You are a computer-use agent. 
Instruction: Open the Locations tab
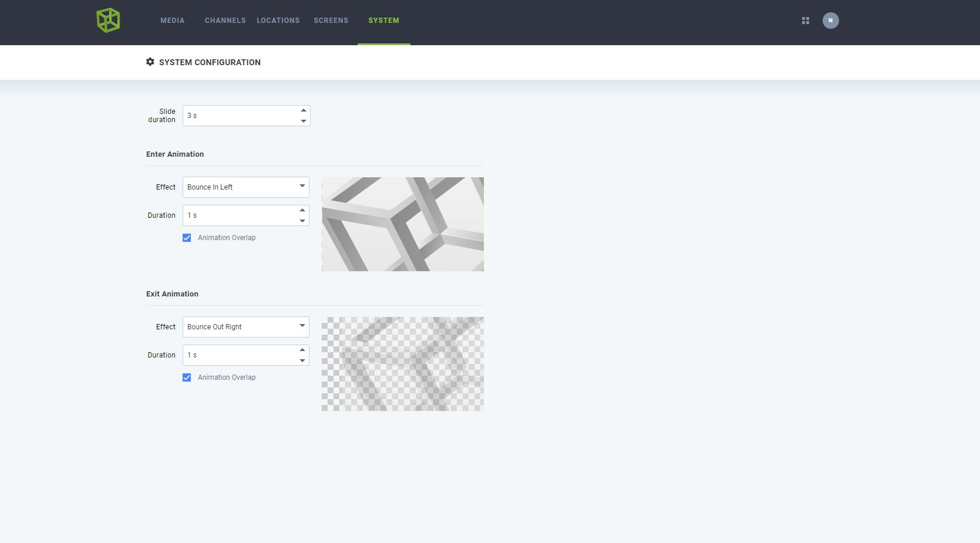[x=278, y=21]
